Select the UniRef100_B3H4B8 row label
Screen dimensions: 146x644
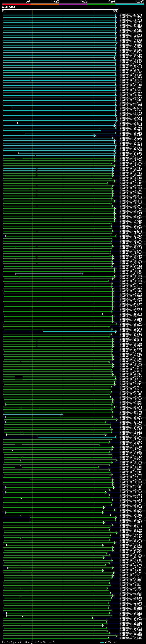tap(131, 72)
